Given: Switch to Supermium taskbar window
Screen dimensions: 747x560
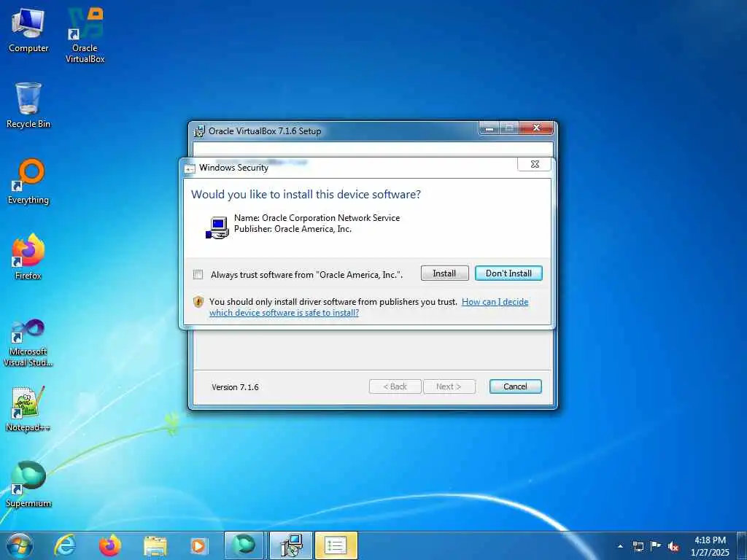Looking at the screenshot, I should (244, 545).
